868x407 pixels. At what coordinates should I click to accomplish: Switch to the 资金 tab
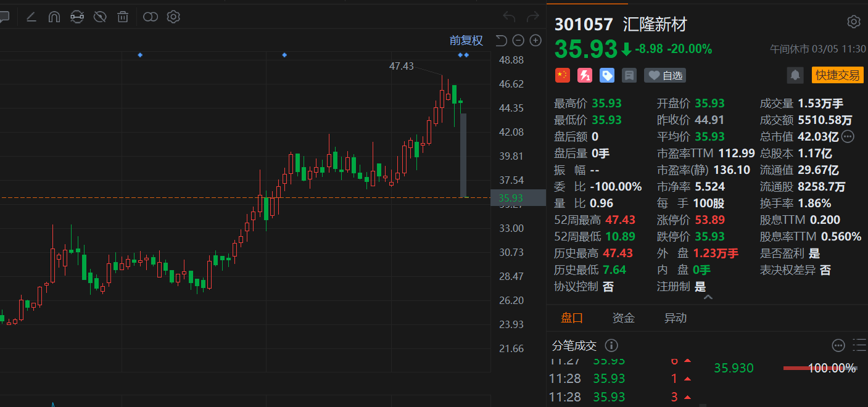coord(623,318)
